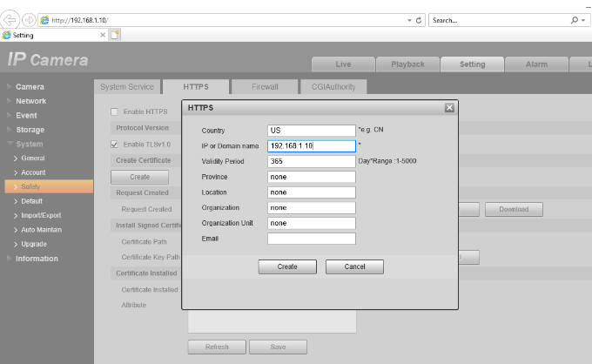Open the CGIAuthority tab
The height and width of the screenshot is (364, 592).
(333, 87)
